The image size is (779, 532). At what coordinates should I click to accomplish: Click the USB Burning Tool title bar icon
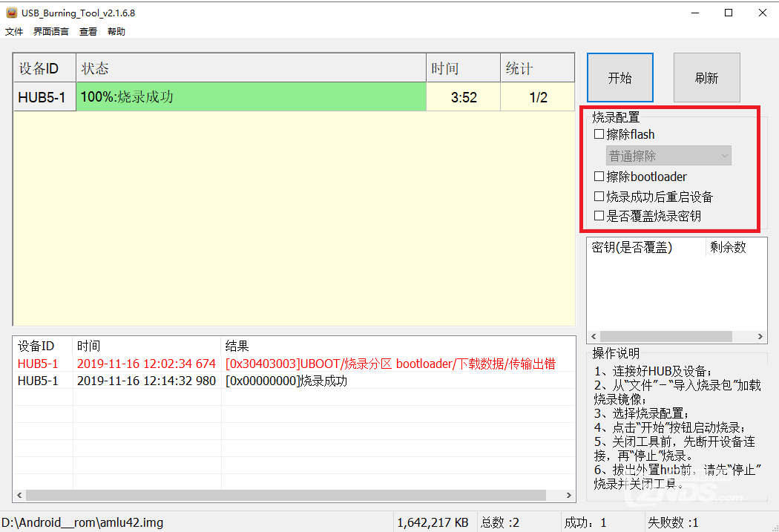point(11,13)
